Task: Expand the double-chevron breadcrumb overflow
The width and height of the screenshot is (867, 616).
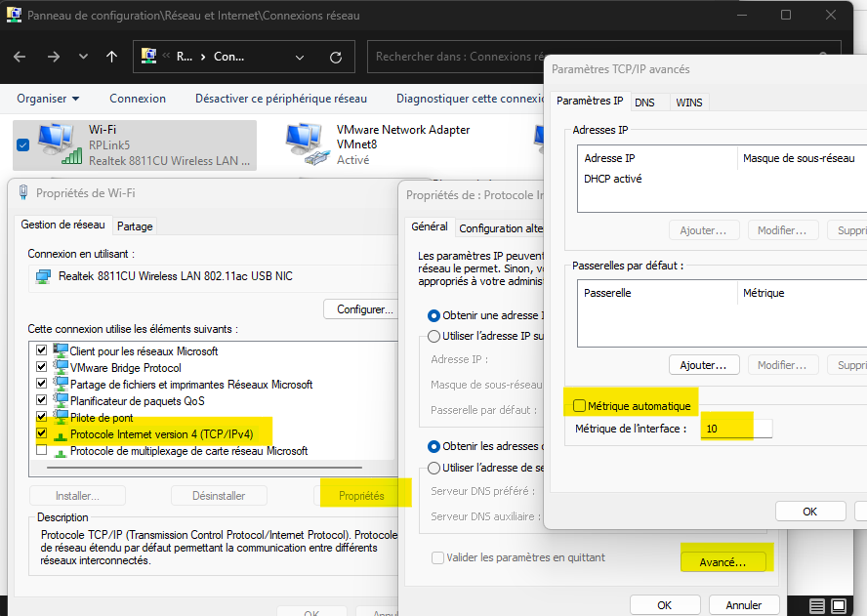Action: tap(166, 56)
